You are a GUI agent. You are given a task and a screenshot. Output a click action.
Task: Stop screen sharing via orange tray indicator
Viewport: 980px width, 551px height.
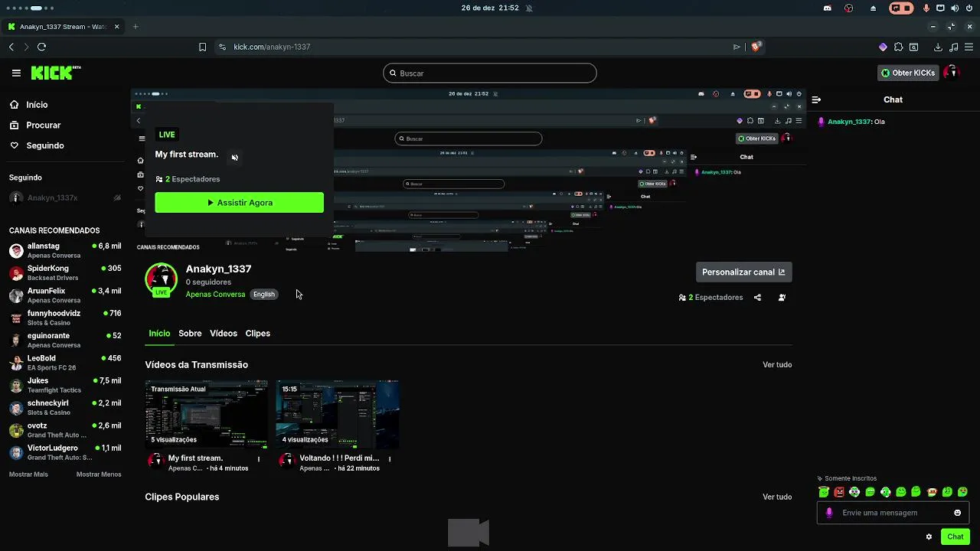901,8
